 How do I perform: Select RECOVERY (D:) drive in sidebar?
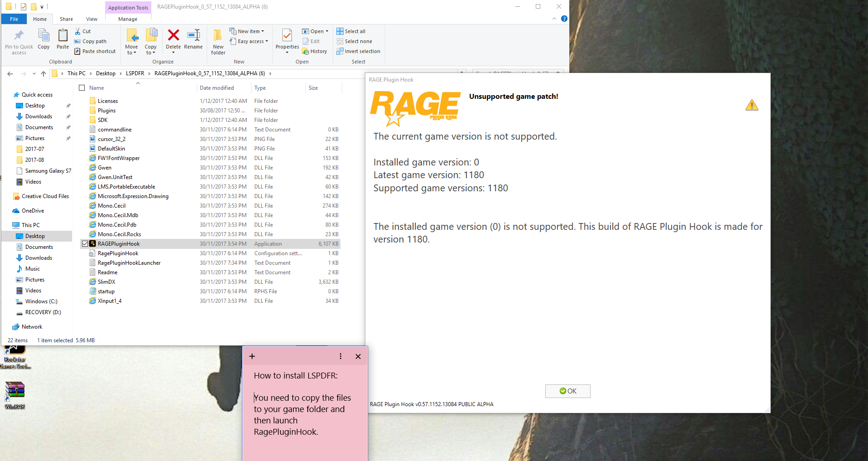point(43,312)
